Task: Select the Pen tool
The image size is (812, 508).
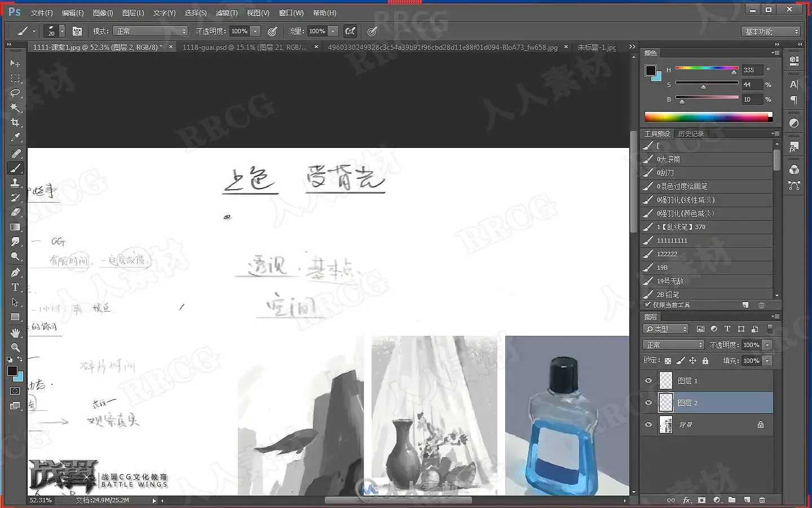Action: 15,273
